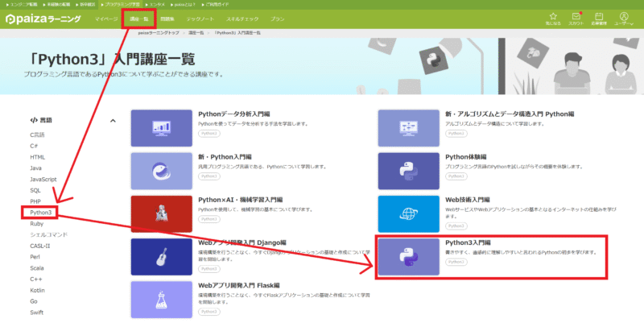Filter courses by Go
Viewport: 644px width, 327px height.
(x=34, y=301)
